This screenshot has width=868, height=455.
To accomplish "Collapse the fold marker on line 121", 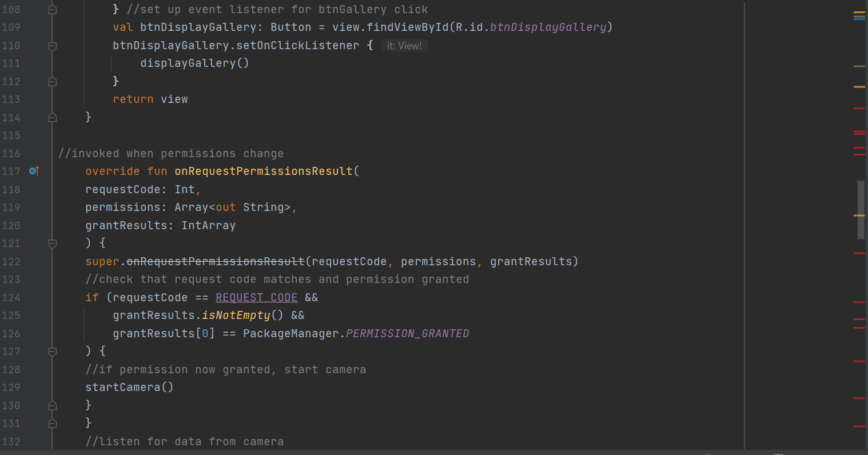I will click(52, 244).
